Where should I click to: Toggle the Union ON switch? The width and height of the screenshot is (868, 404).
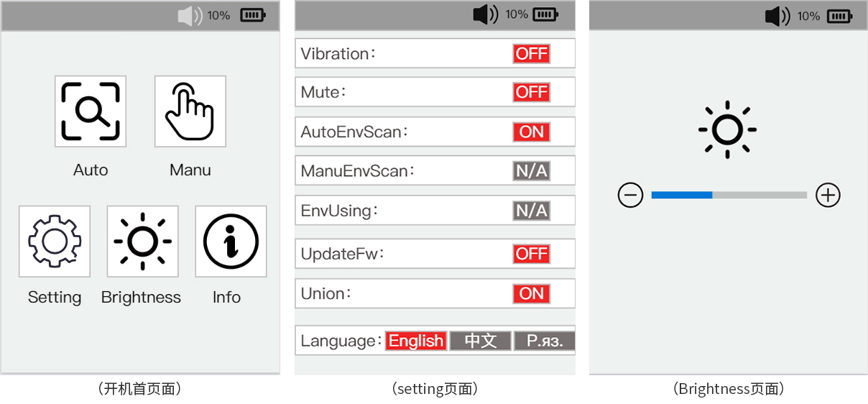[x=532, y=293]
